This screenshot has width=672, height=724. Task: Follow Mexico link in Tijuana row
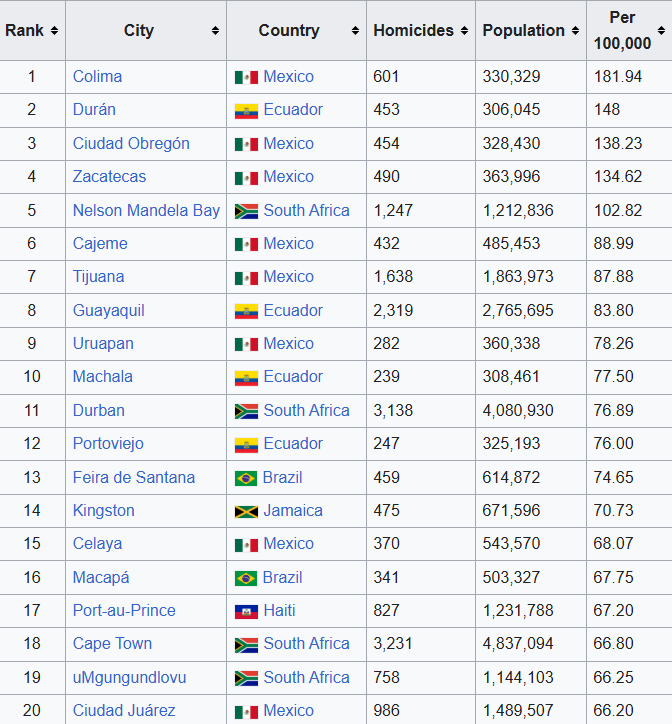288,276
